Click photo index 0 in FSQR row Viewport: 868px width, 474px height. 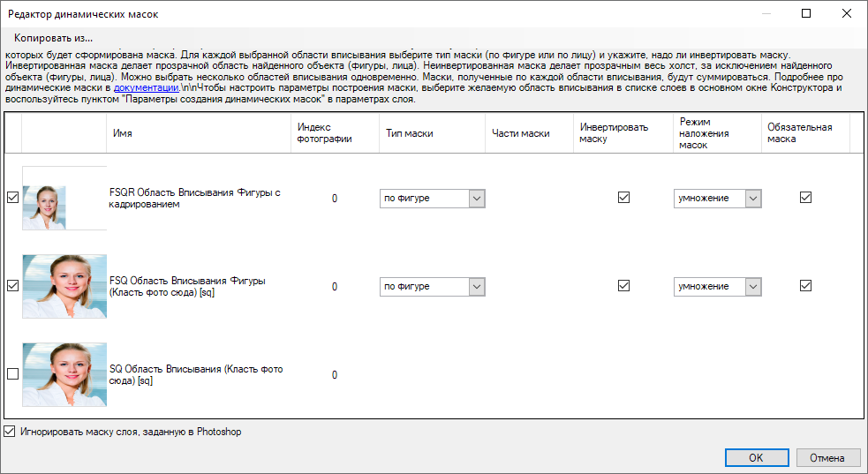(335, 199)
